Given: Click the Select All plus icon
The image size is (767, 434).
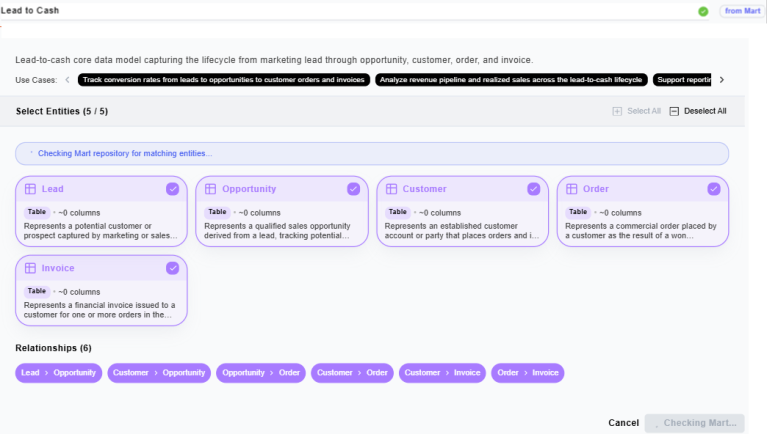Looking at the screenshot, I should point(617,112).
